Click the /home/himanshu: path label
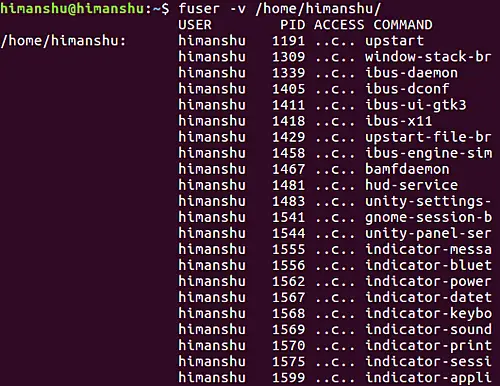The image size is (500, 386). 63,41
